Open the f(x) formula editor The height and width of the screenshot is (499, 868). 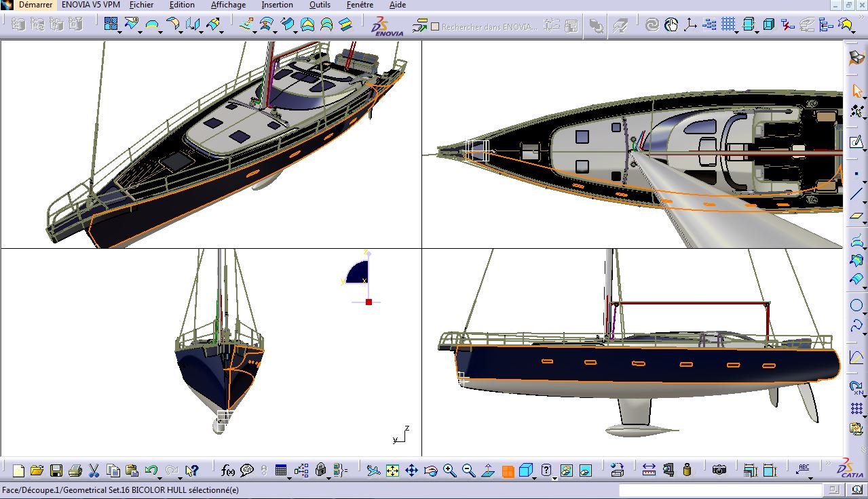(228, 470)
